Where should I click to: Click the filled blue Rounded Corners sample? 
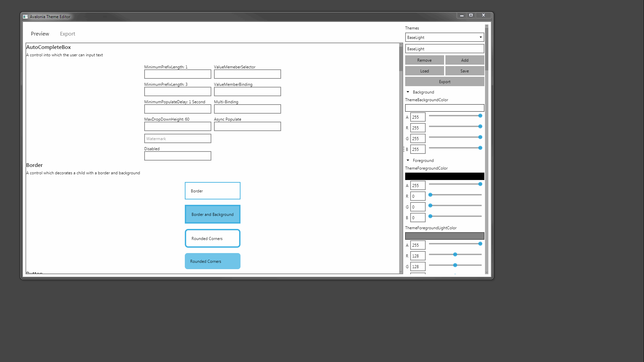[x=213, y=261]
